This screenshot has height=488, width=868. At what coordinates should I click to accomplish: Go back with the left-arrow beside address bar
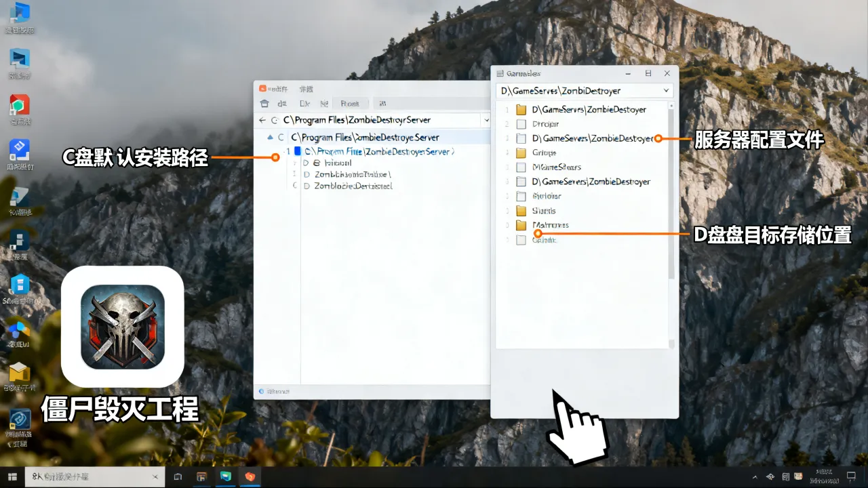point(262,120)
